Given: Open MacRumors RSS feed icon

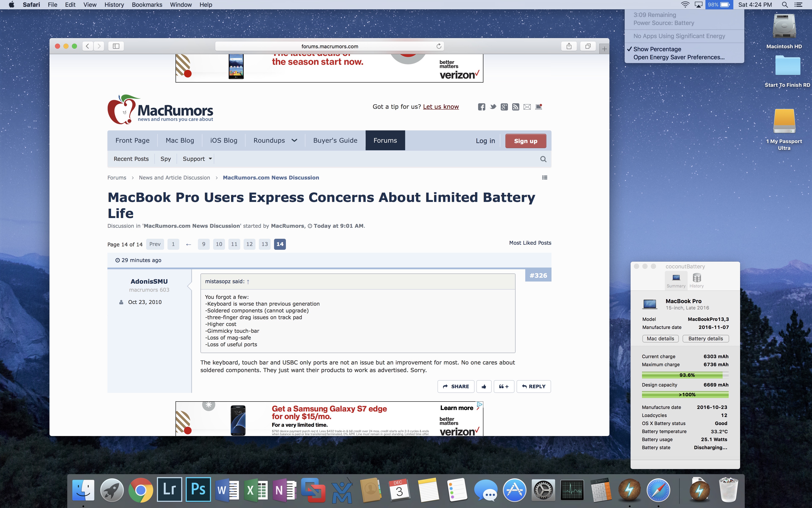Looking at the screenshot, I should (x=516, y=107).
